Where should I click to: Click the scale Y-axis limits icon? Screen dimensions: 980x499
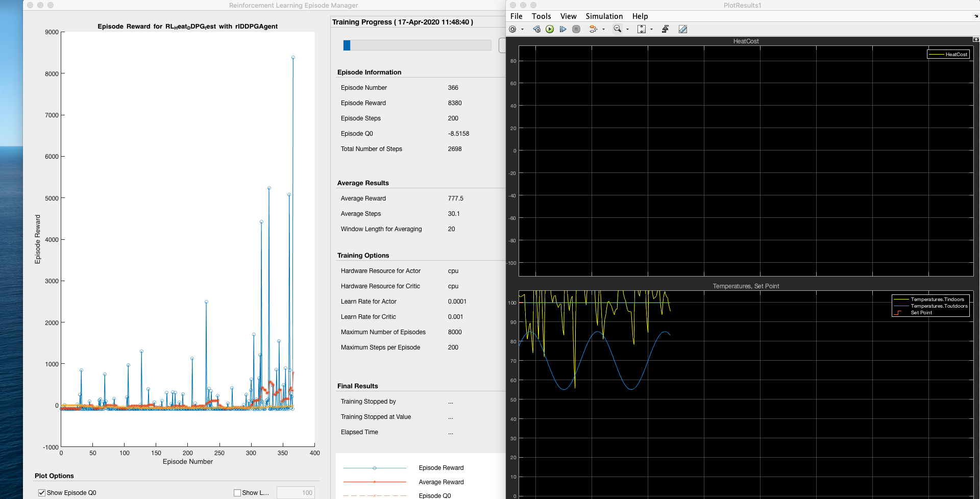[642, 29]
